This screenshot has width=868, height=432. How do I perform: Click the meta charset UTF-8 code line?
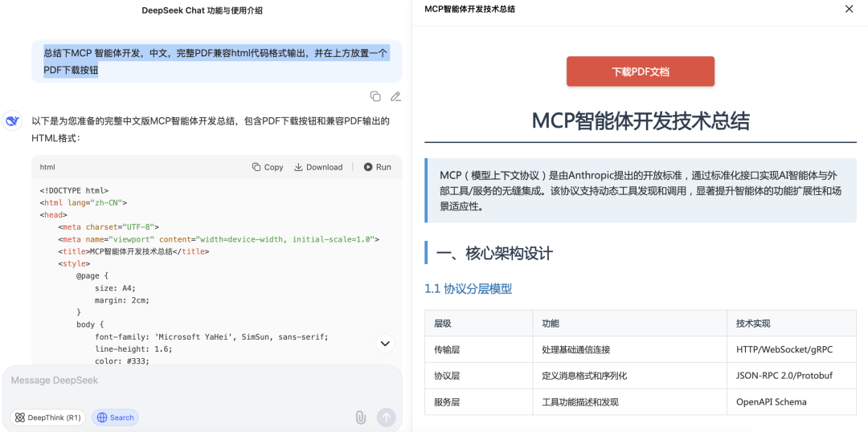[108, 226]
